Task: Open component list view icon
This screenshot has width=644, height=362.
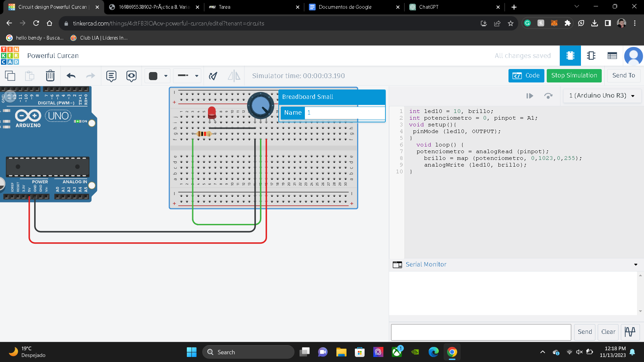Action: [x=612, y=56]
